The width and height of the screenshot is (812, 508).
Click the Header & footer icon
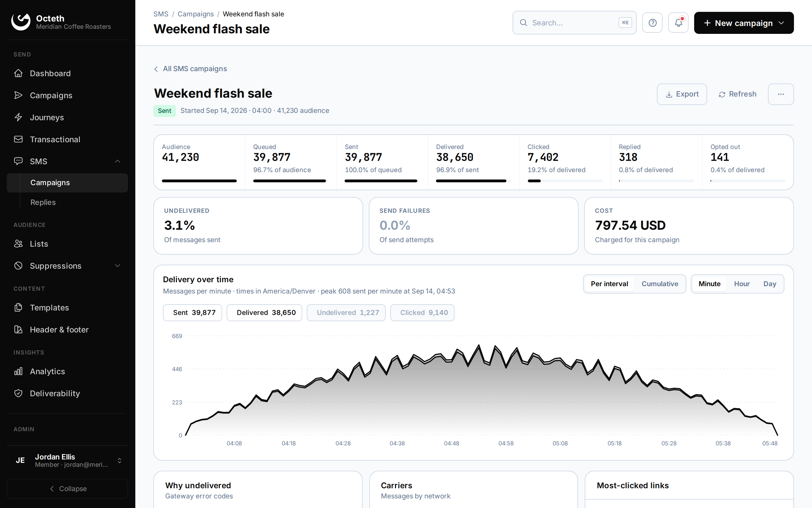pyautogui.click(x=18, y=330)
